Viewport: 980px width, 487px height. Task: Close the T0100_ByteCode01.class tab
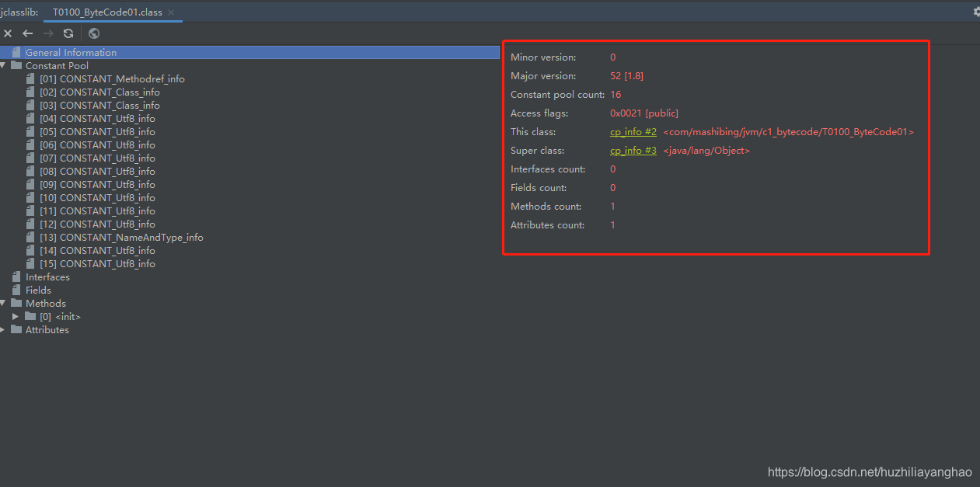click(173, 12)
